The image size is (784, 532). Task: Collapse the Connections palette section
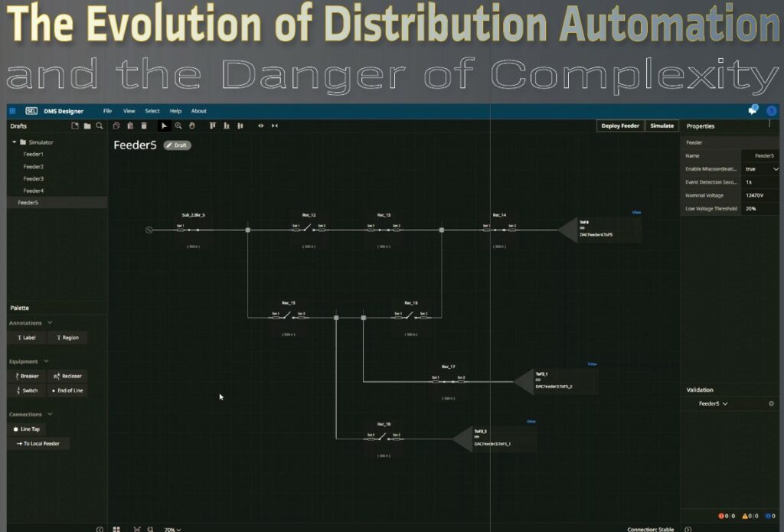(x=50, y=414)
